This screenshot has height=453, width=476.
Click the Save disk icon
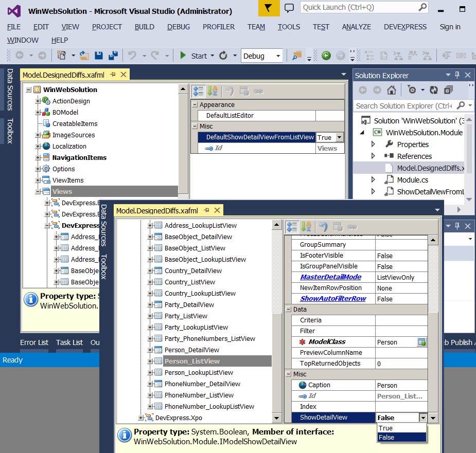tap(99, 56)
